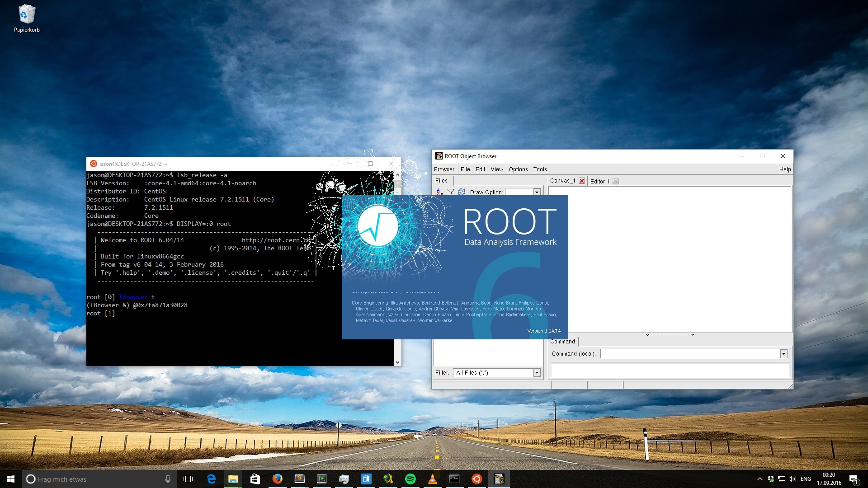Open the Filter dropdown showing All Files

pos(536,372)
